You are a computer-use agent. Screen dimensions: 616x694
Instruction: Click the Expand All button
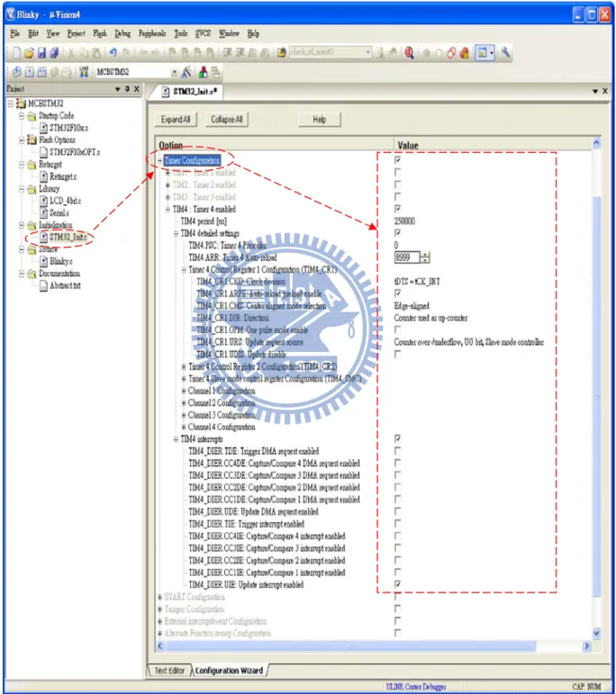(x=176, y=120)
